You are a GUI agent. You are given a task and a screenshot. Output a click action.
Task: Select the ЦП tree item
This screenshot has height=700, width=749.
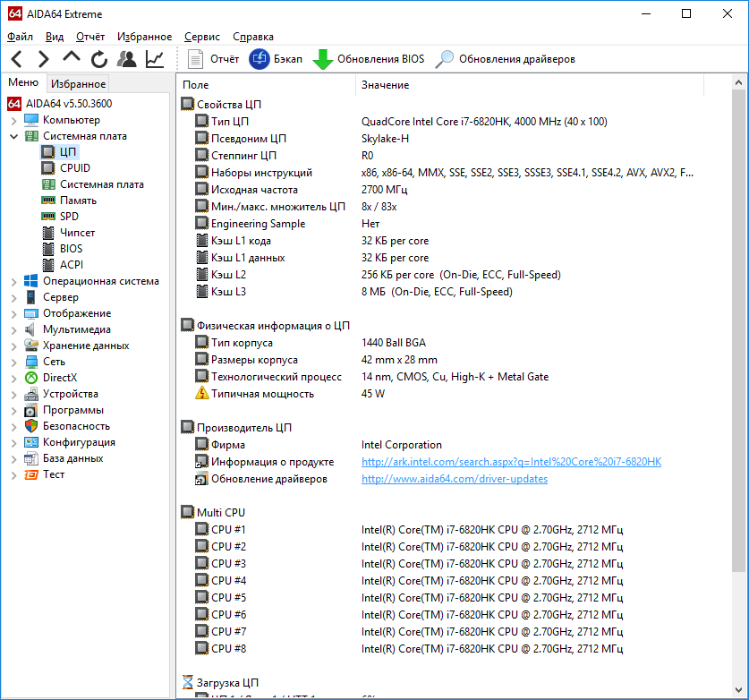(59, 152)
